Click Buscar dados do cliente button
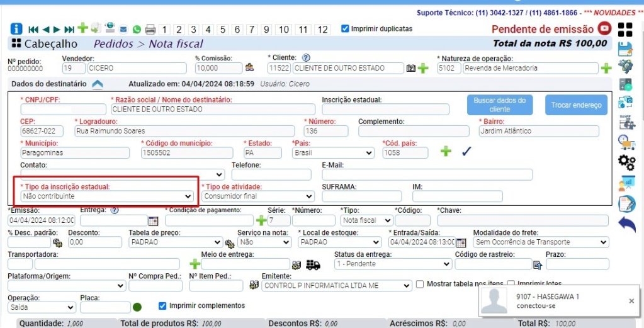The width and height of the screenshot is (644, 328). click(500, 105)
